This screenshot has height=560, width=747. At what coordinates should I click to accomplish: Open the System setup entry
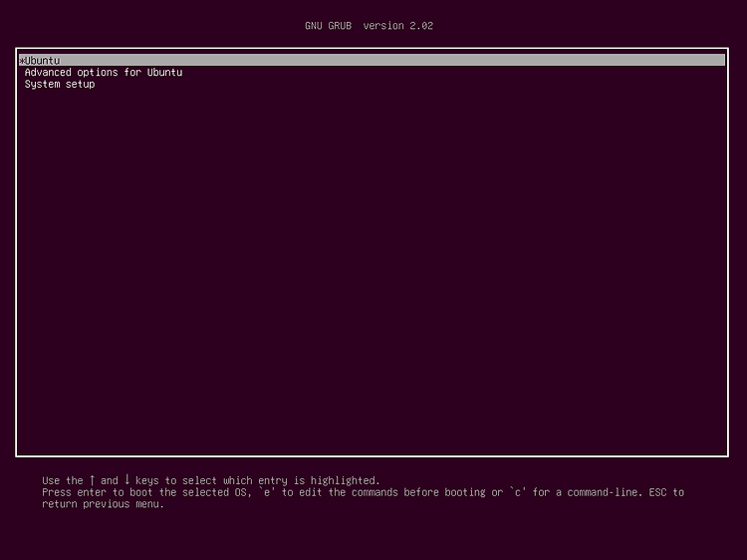tap(60, 85)
